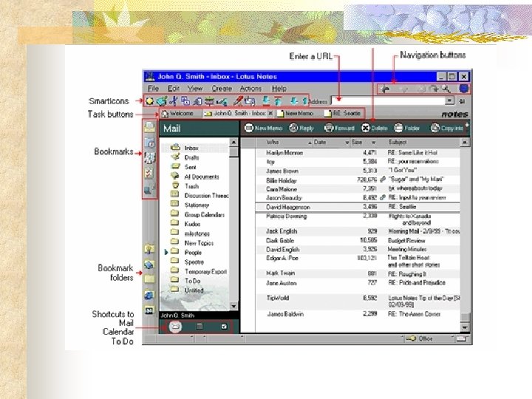Image resolution: width=532 pixels, height=399 pixels.
Task: Select the Meeting Minutes message
Action: [358, 250]
